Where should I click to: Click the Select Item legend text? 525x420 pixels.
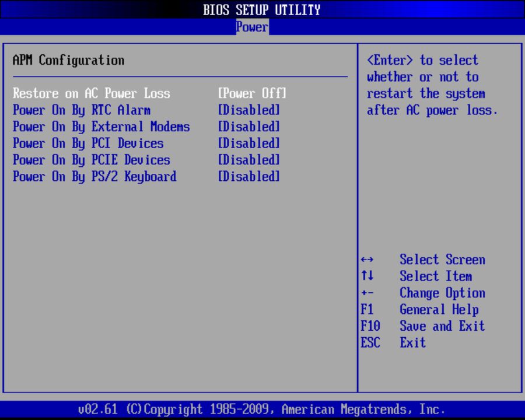point(436,276)
